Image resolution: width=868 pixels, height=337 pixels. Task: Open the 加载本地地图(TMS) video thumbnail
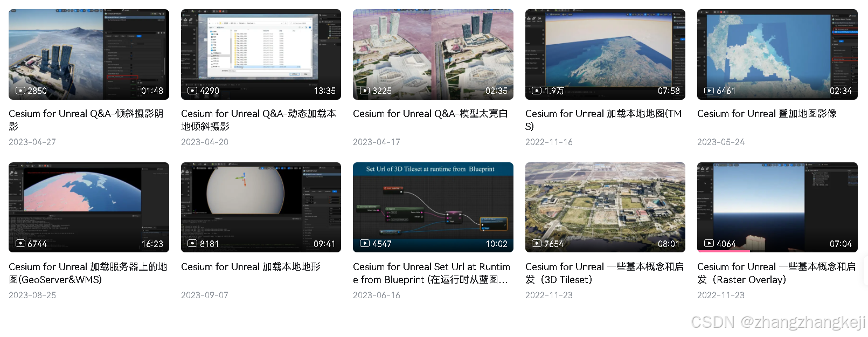pyautogui.click(x=605, y=54)
